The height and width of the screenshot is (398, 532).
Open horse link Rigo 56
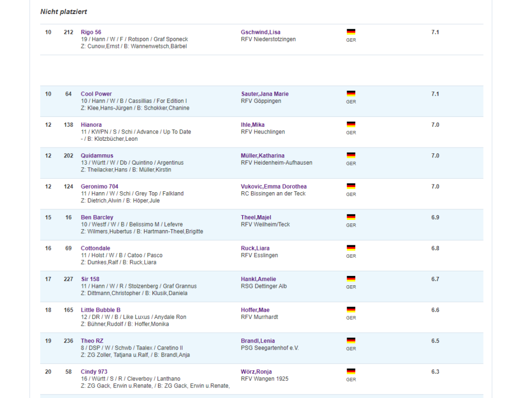click(91, 32)
